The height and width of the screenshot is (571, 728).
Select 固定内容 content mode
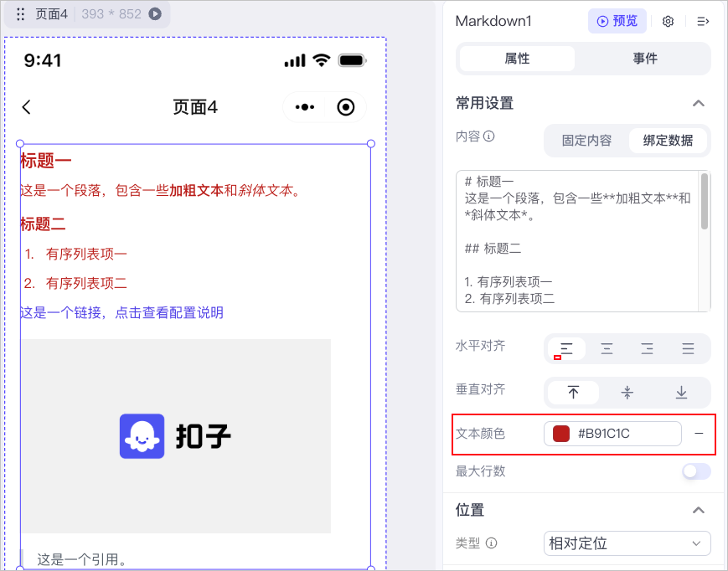pyautogui.click(x=586, y=141)
